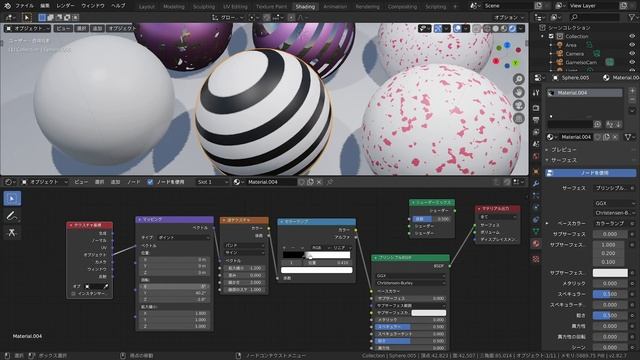This screenshot has width=640, height=360.
Task: Click the Blender logo menu icon
Action: pos(7,6)
